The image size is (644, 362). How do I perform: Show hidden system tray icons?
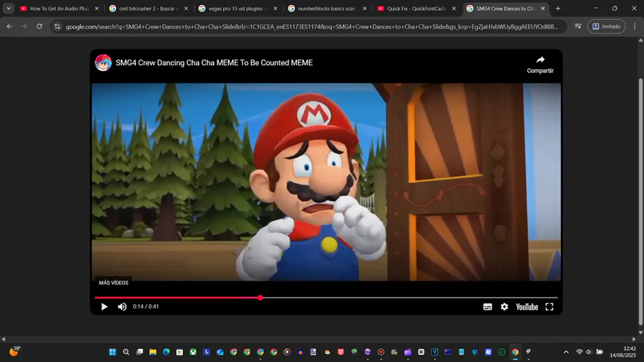point(566,352)
